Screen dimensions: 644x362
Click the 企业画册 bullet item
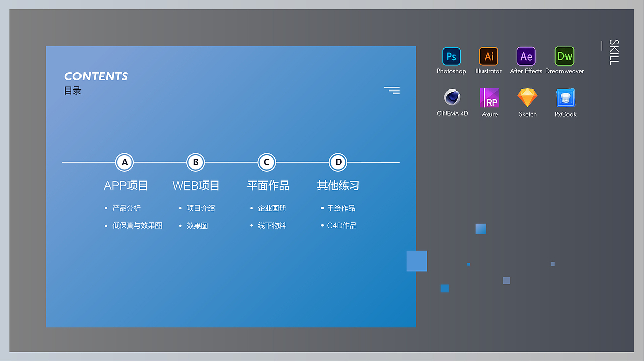[x=272, y=208]
